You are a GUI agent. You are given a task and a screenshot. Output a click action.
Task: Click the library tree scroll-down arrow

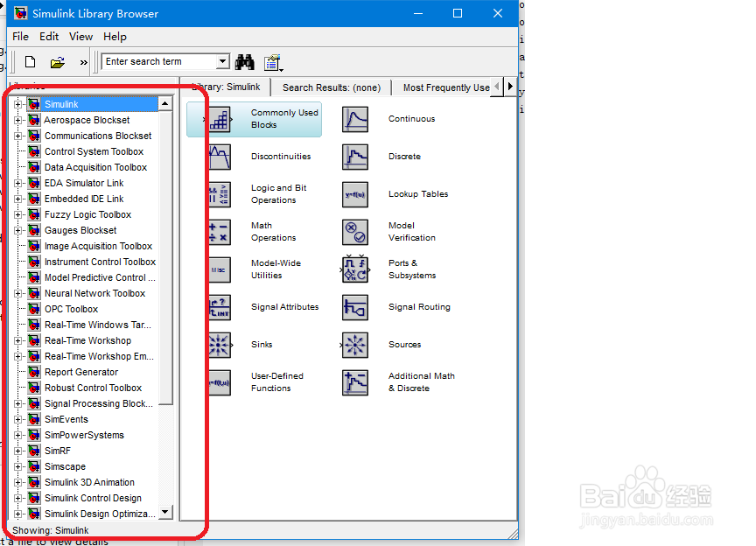click(x=165, y=512)
